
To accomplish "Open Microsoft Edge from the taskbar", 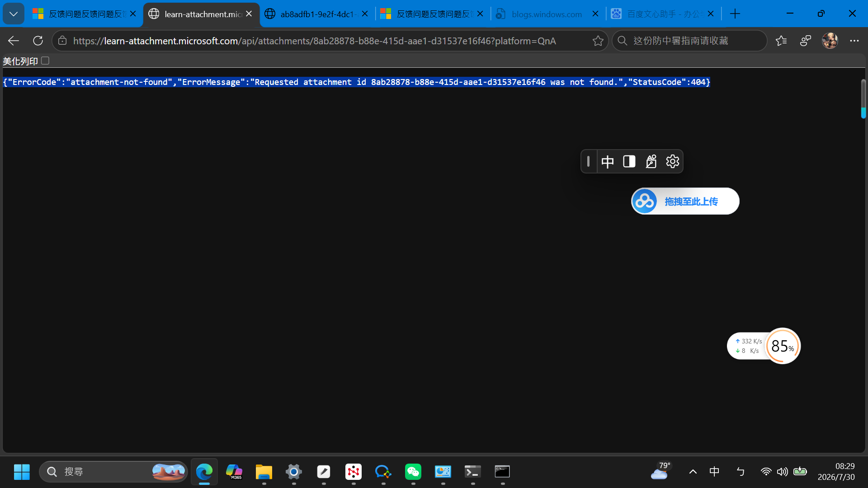I will pos(204,472).
